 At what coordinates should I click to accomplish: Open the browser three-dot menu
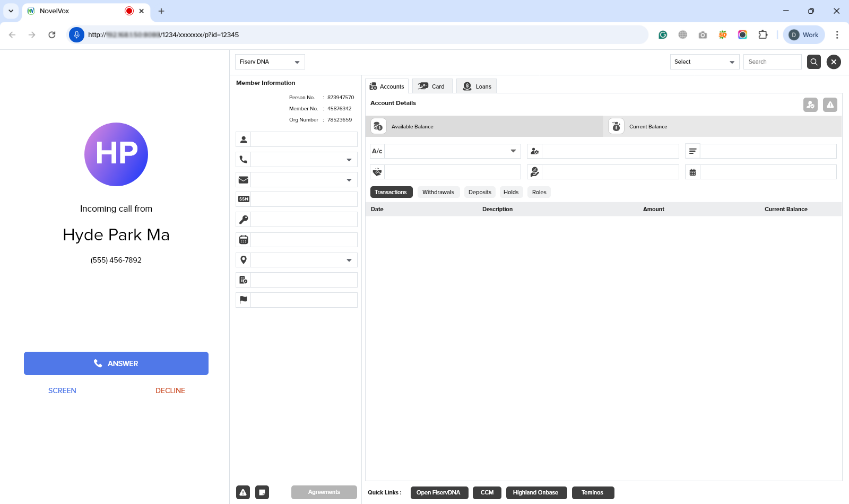837,34
